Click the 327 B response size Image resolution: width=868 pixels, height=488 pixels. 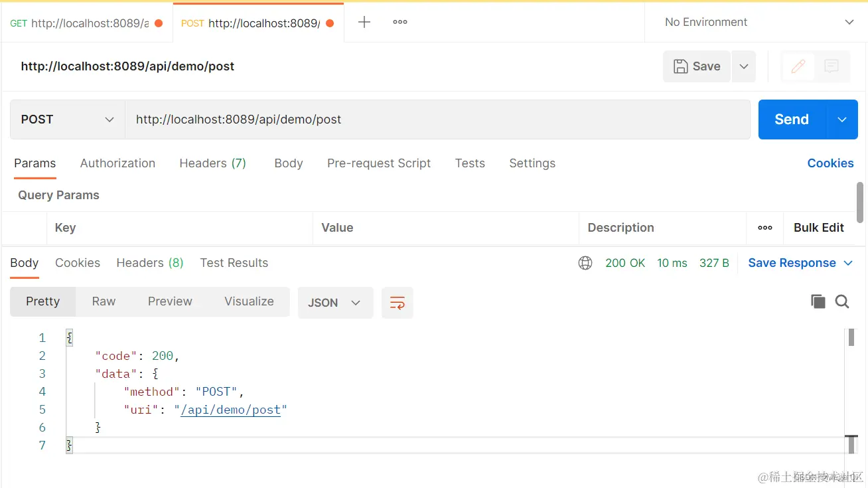click(x=714, y=263)
